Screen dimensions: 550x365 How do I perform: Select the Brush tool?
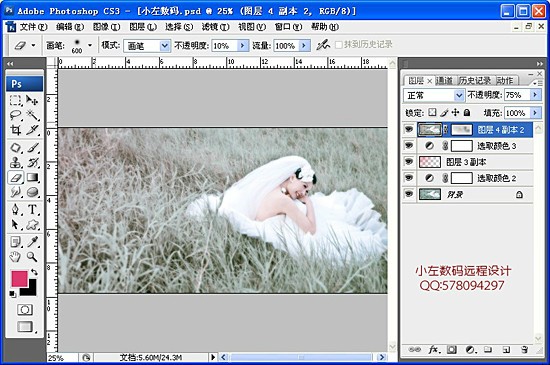coord(32,148)
